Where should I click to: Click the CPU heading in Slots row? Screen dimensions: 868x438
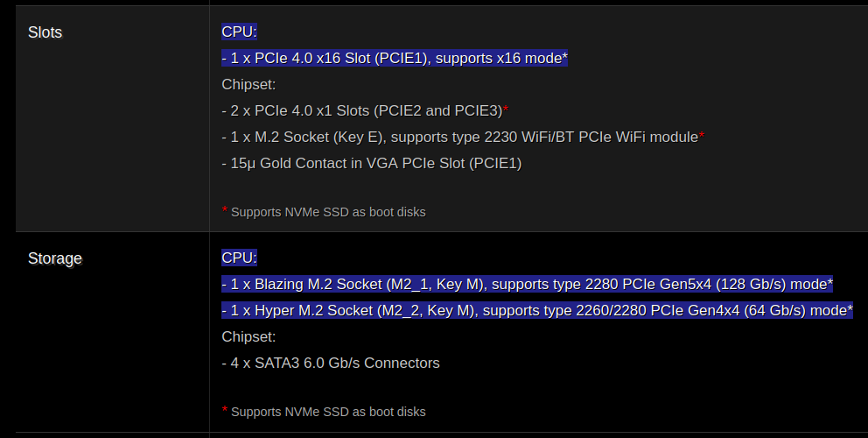pos(239,32)
